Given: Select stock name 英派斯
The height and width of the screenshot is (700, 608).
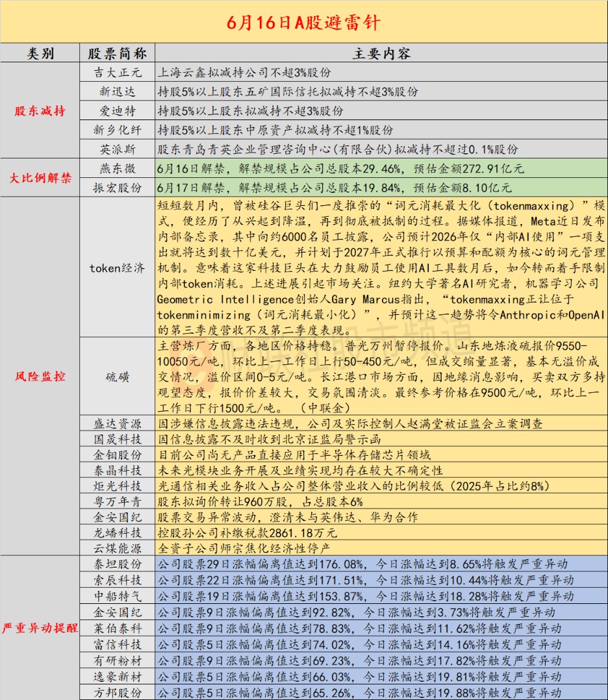Looking at the screenshot, I should tap(118, 149).
